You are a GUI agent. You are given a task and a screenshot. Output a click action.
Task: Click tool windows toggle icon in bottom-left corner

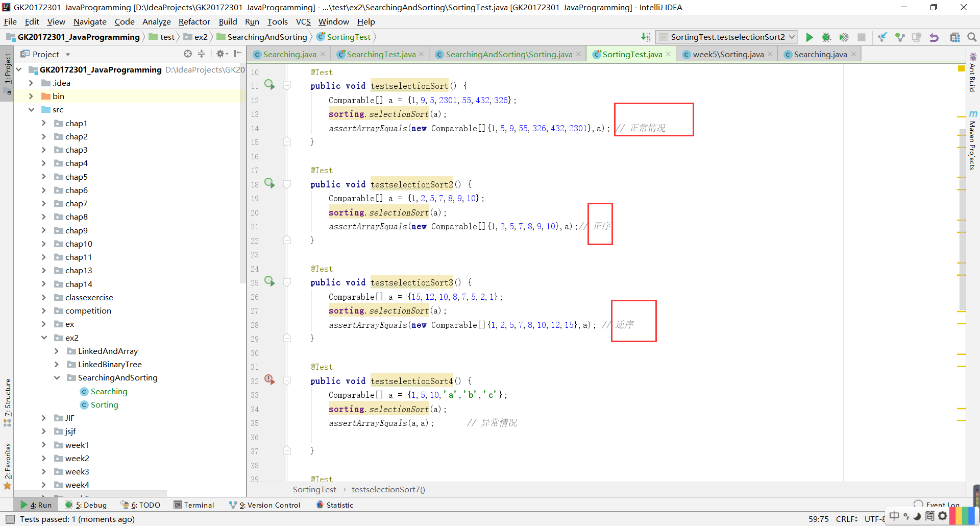pyautogui.click(x=9, y=519)
